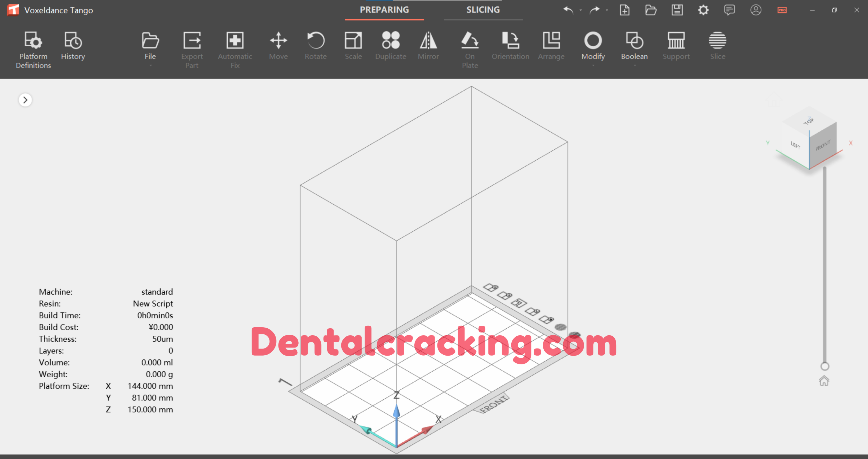Minimize the Voxeldance Tango window
868x459 pixels.
point(812,10)
